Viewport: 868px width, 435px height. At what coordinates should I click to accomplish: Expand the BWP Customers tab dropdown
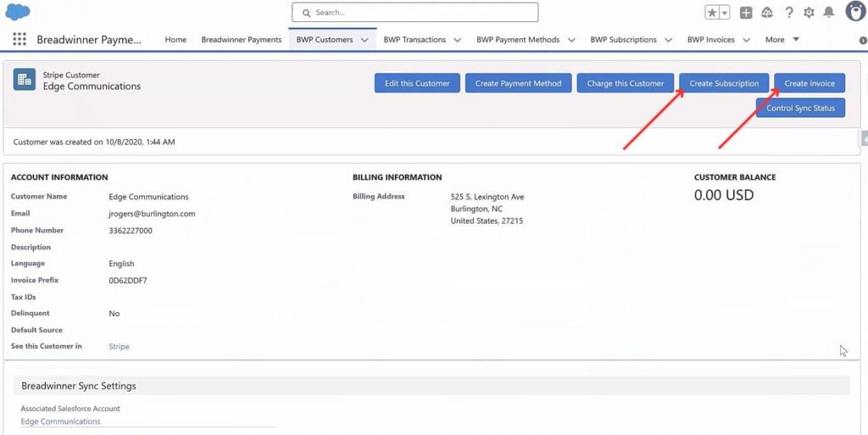(364, 40)
